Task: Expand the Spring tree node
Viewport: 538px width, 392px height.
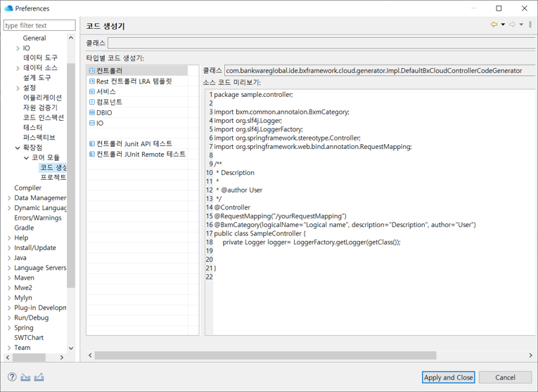Action: point(9,327)
